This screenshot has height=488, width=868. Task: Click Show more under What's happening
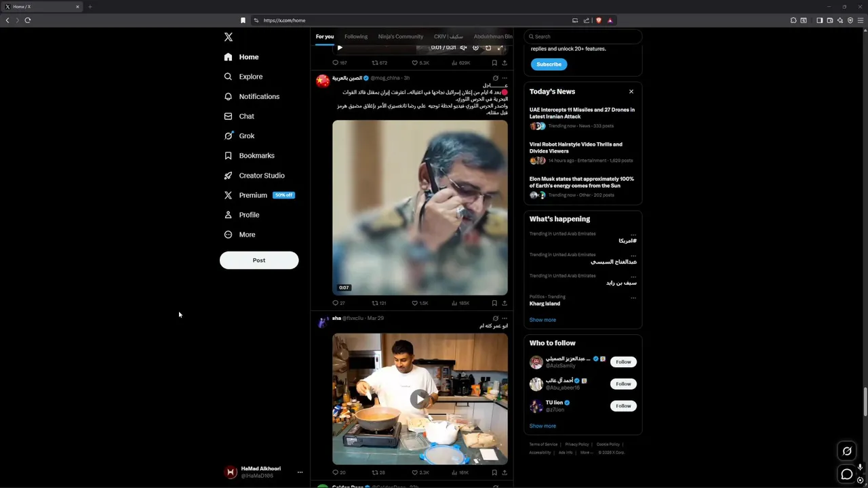click(542, 320)
